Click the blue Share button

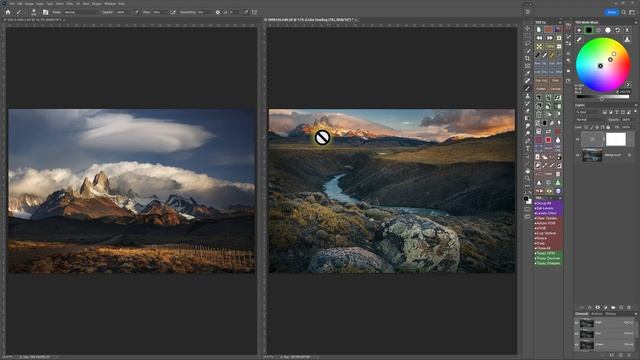(611, 12)
